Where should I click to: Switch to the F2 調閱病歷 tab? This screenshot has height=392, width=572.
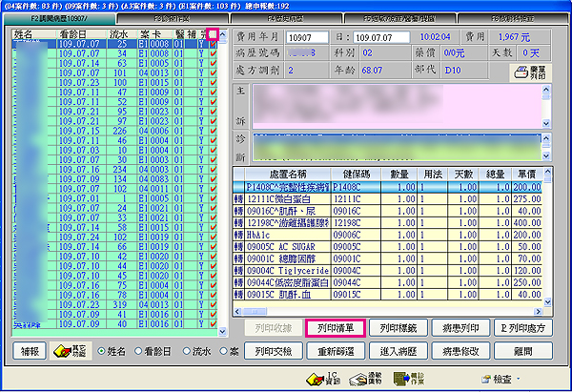click(58, 18)
